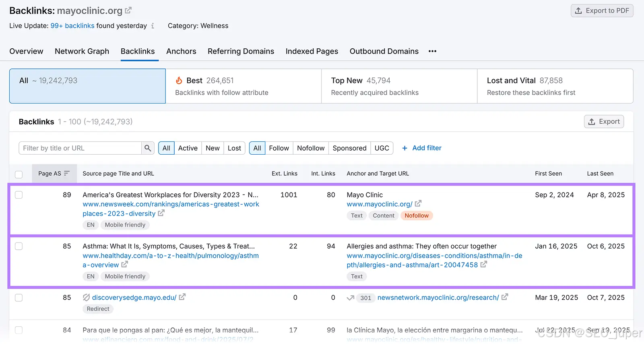Viewport: 644px width, 344px height.
Task: Open mayoclinic.org external link icon in header
Action: click(128, 10)
